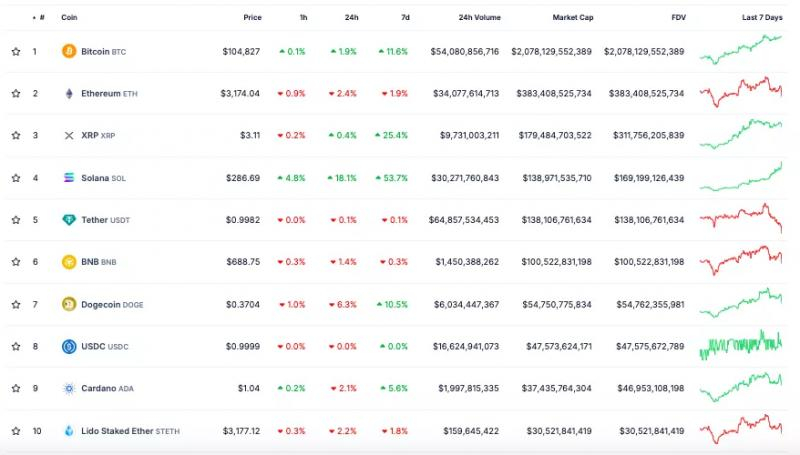
Task: Open the Bitcoin BTC coin page
Action: point(104,52)
